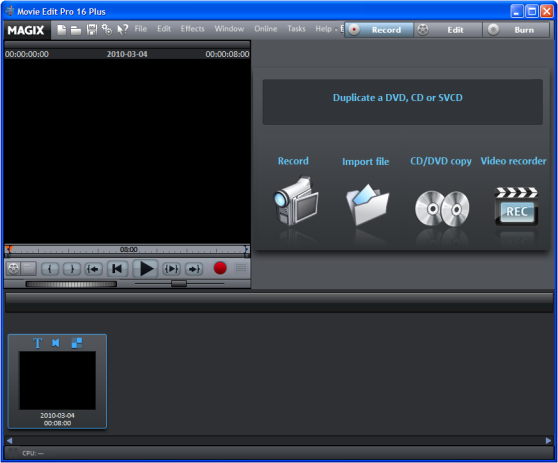
Task: Open video effects checker icon on scene
Action: pyautogui.click(x=77, y=343)
